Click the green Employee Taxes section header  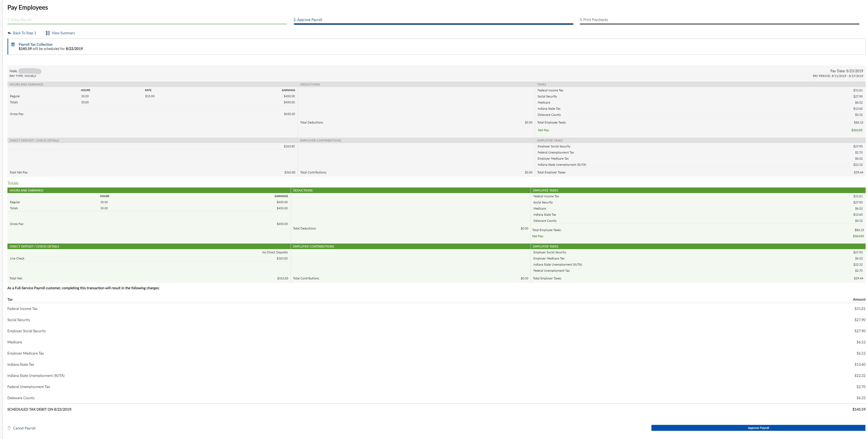pos(545,190)
